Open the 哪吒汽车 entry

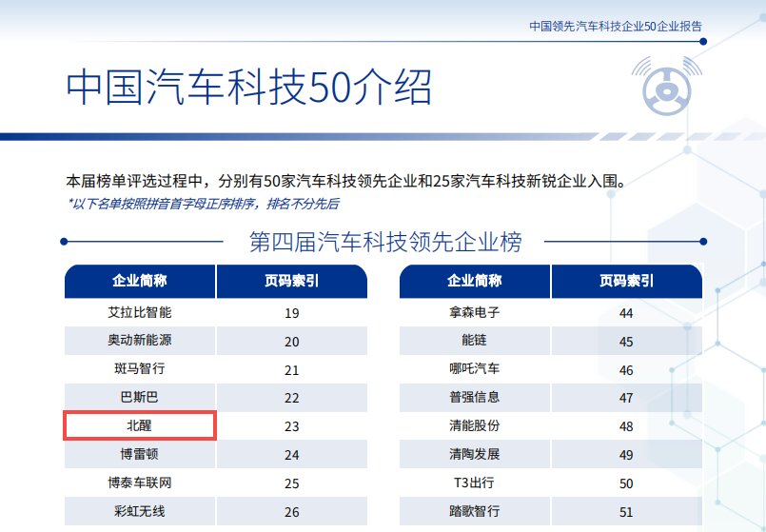(474, 369)
